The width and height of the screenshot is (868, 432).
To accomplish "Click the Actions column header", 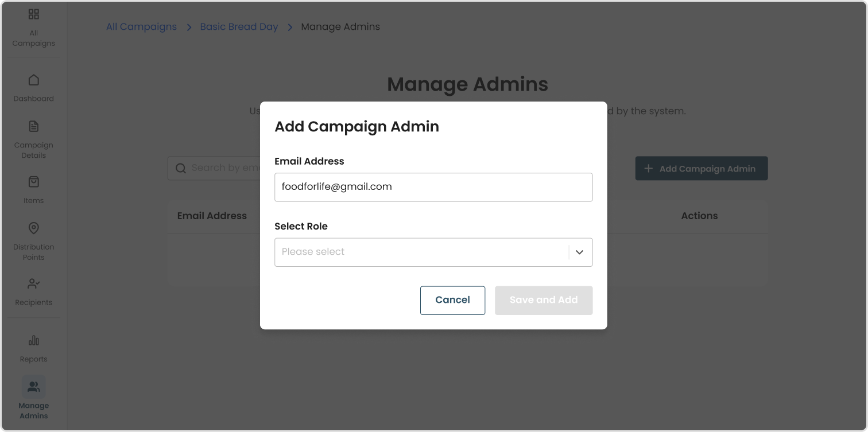I will (699, 216).
